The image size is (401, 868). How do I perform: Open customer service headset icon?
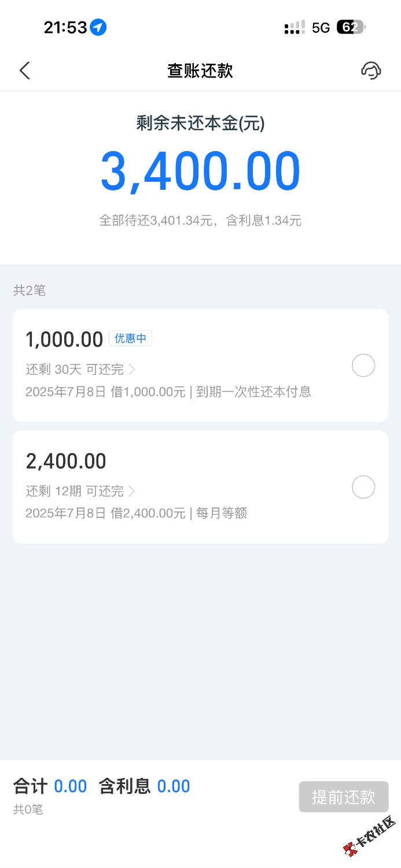371,71
